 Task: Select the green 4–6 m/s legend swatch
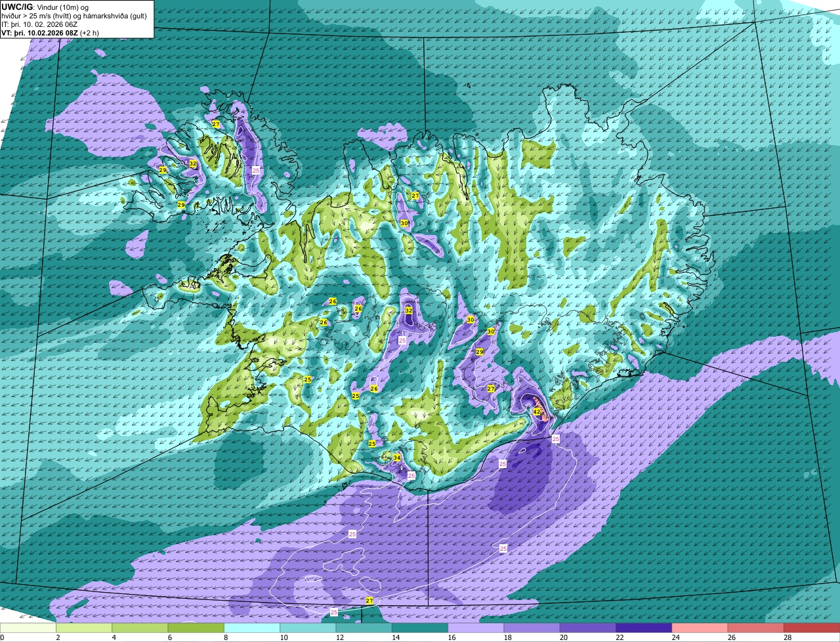(x=140, y=628)
